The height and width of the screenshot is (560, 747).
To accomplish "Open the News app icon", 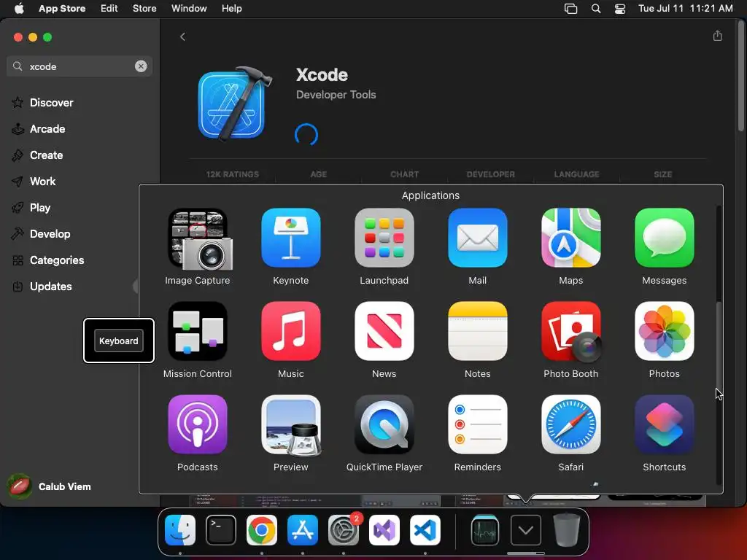I will [384, 332].
